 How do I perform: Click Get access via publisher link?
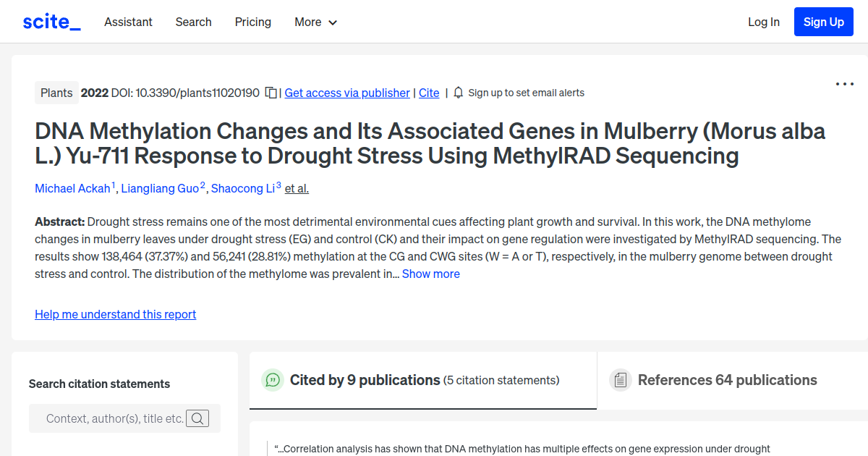tap(347, 93)
